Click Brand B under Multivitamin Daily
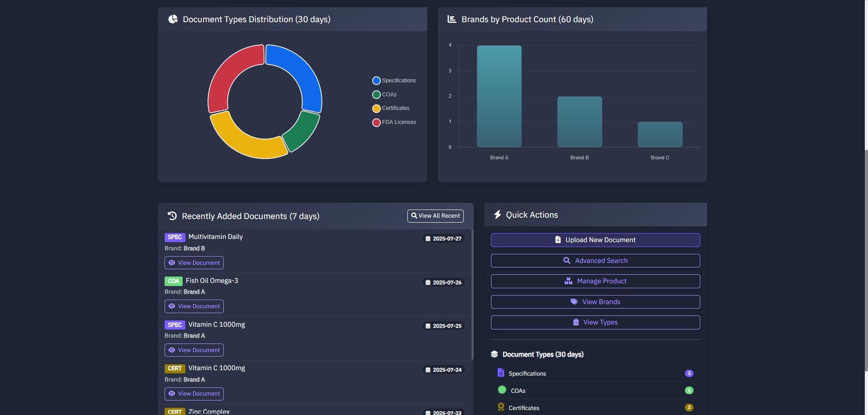Viewport: 868px width, 415px height. point(194,248)
